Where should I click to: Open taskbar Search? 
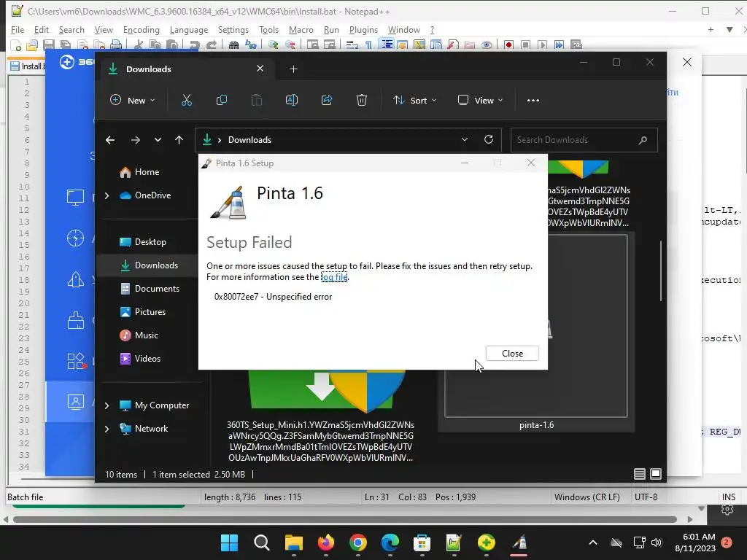click(x=262, y=542)
